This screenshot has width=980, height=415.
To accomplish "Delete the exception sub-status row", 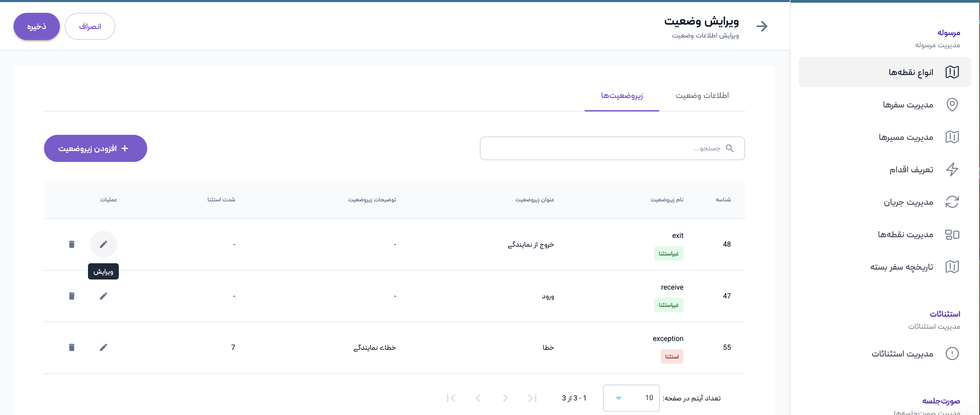I will click(x=71, y=347).
